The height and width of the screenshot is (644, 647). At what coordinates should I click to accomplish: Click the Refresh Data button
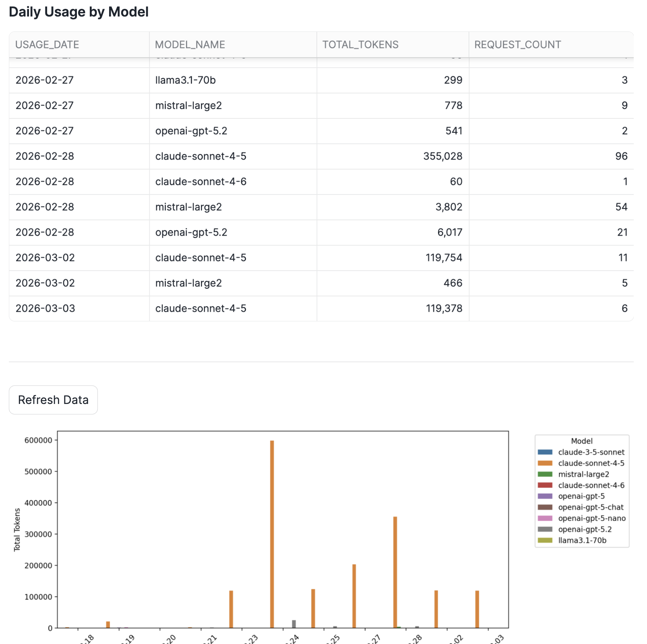pos(53,400)
